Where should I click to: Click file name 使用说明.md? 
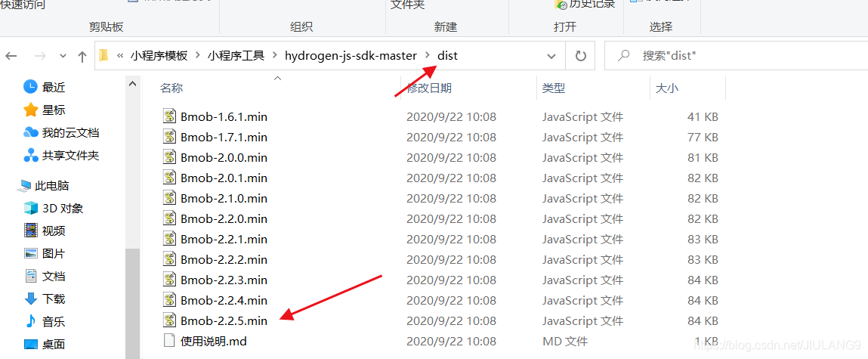(x=214, y=342)
